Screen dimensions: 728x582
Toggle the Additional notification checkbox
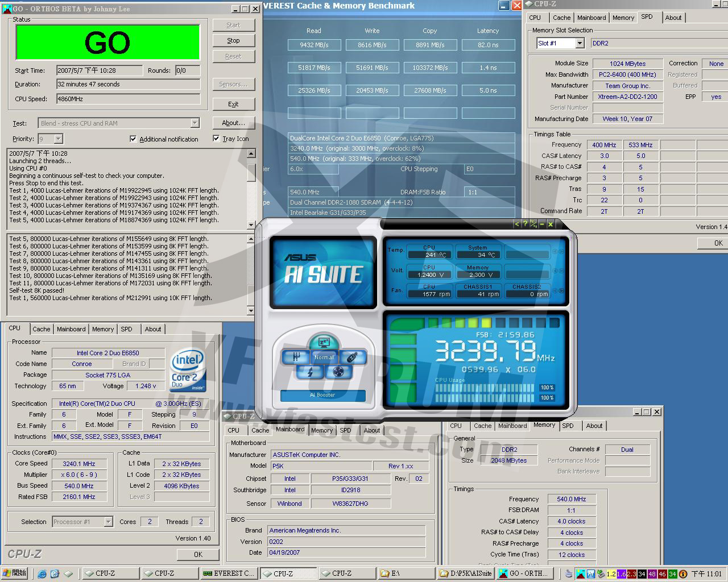(133, 139)
